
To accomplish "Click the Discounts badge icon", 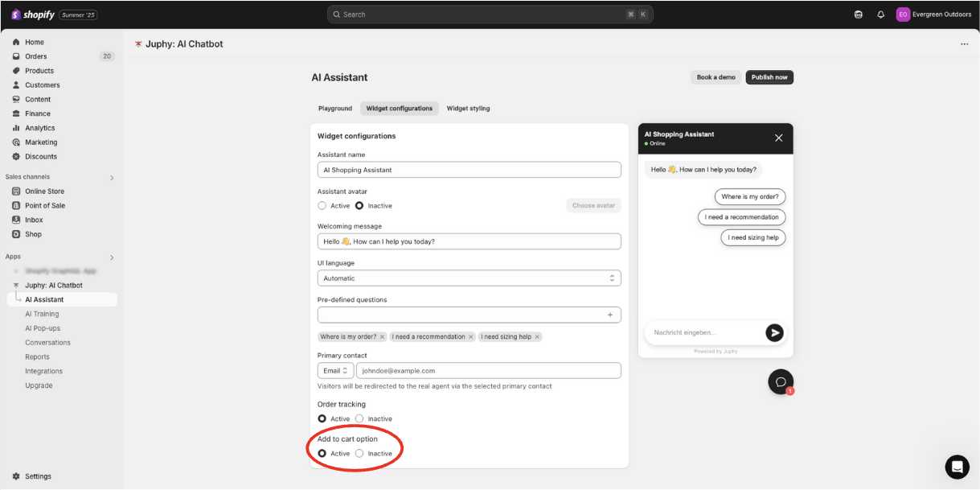I will click(x=16, y=157).
